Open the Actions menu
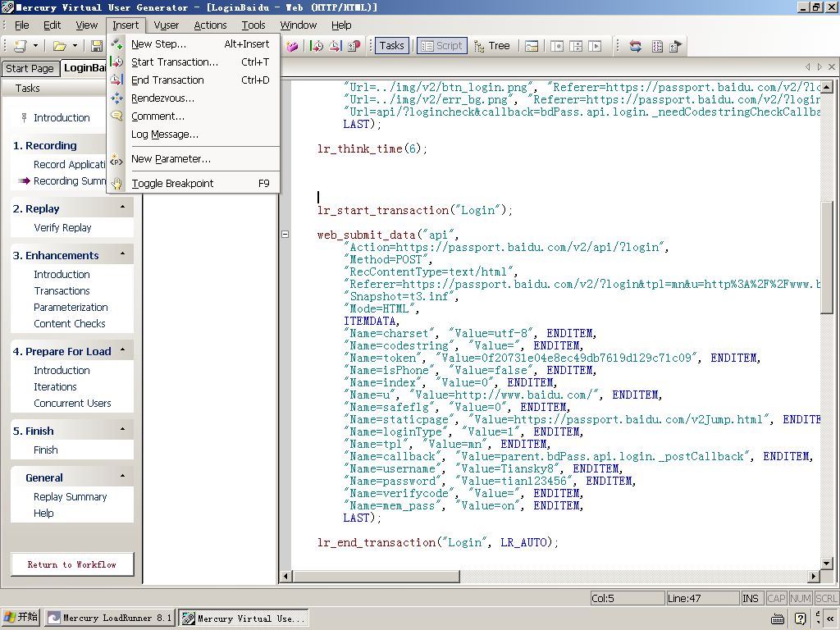 [210, 25]
